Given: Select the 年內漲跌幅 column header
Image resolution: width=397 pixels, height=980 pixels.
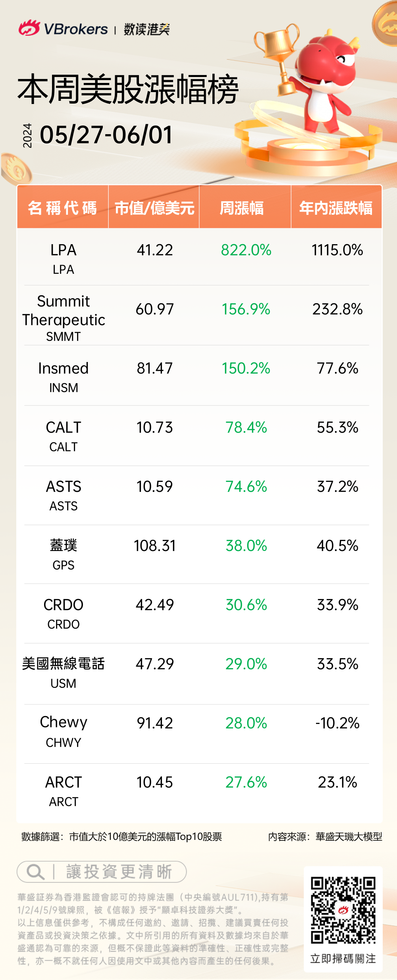Looking at the screenshot, I should coord(336,208).
